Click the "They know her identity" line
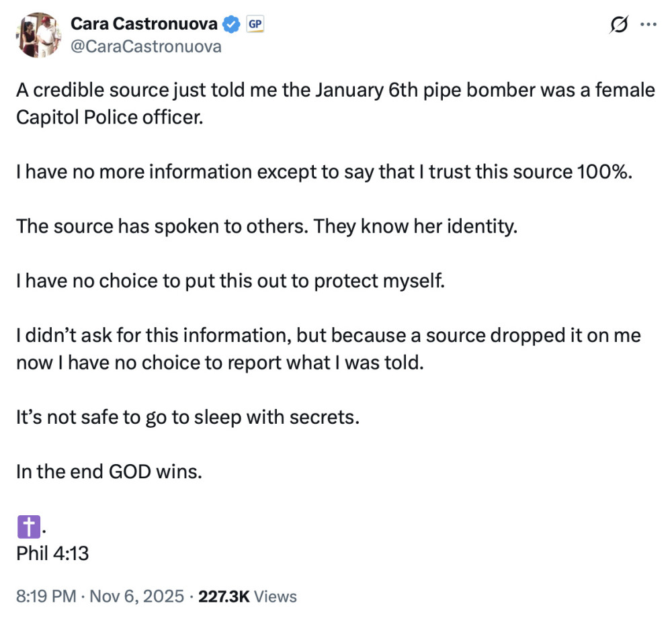672x626 pixels. [267, 226]
